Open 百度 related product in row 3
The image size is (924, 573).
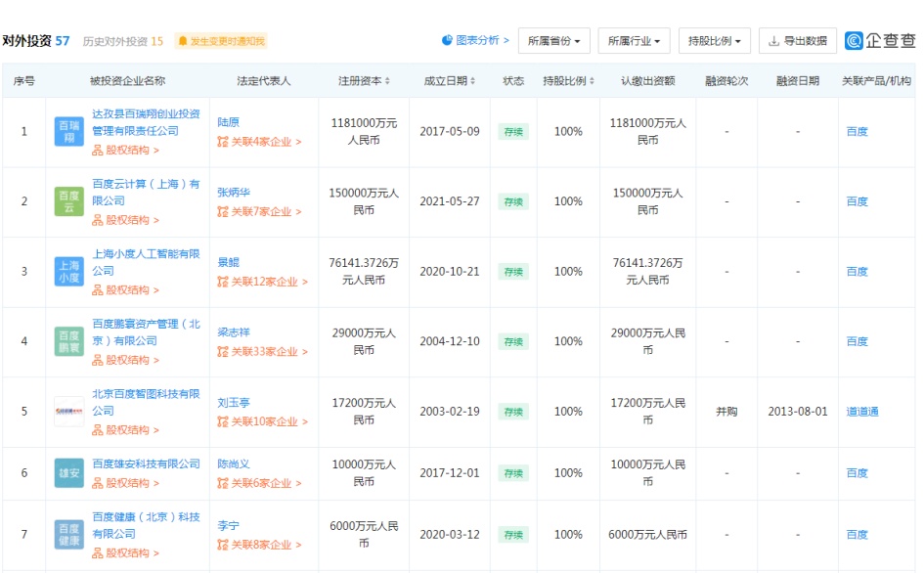coord(857,271)
